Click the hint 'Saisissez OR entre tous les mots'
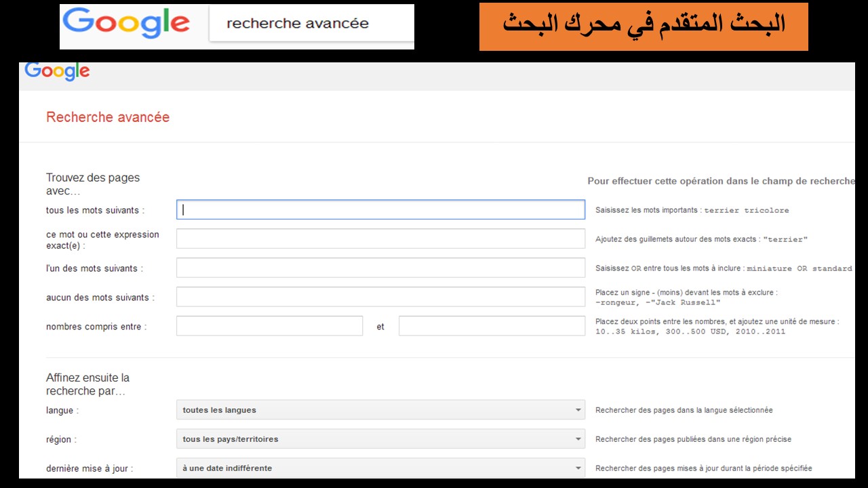868x488 pixels. tap(724, 268)
